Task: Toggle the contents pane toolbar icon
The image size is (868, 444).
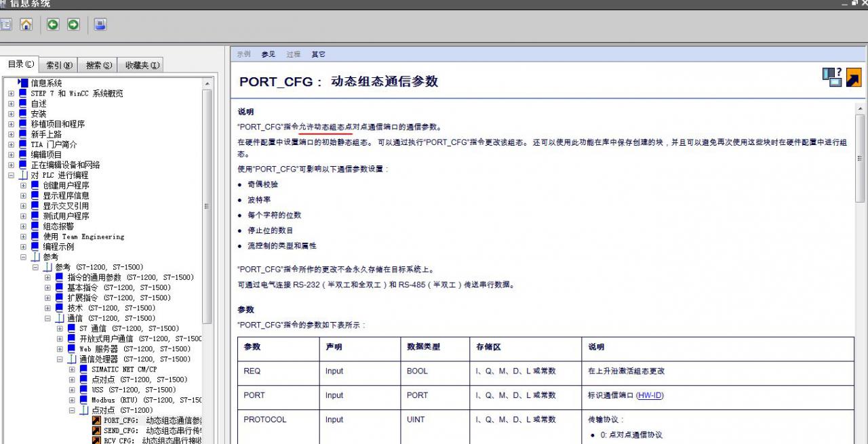Action: point(5,25)
